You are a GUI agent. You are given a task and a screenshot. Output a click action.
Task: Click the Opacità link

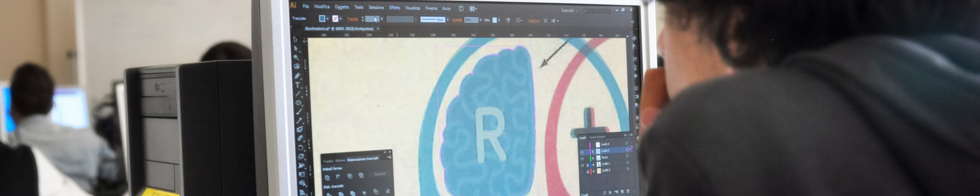[457, 20]
